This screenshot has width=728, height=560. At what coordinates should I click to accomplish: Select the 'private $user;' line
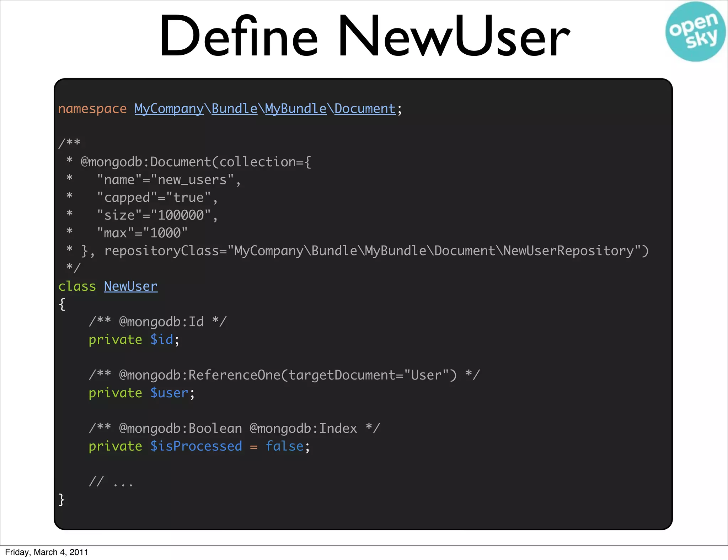[142, 393]
